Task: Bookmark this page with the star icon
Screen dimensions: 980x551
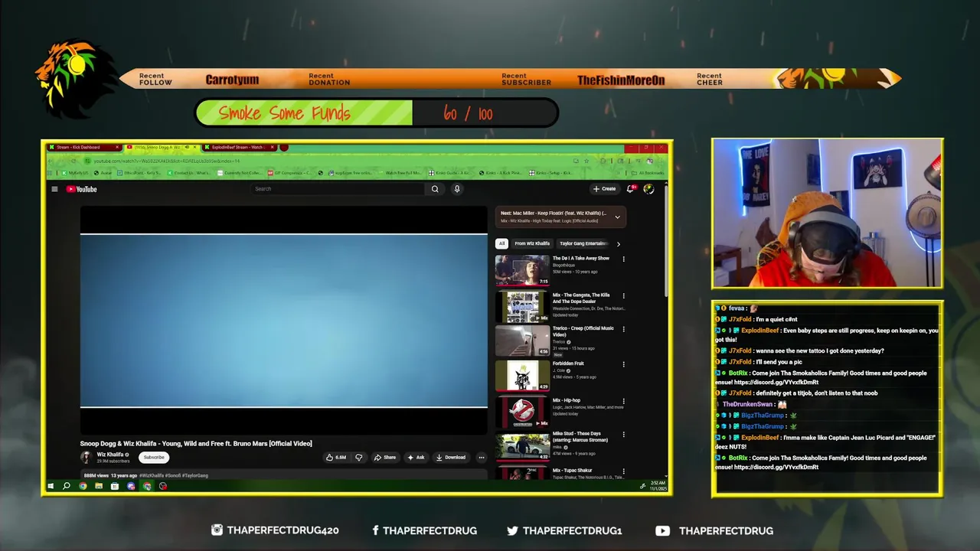Action: 586,161
